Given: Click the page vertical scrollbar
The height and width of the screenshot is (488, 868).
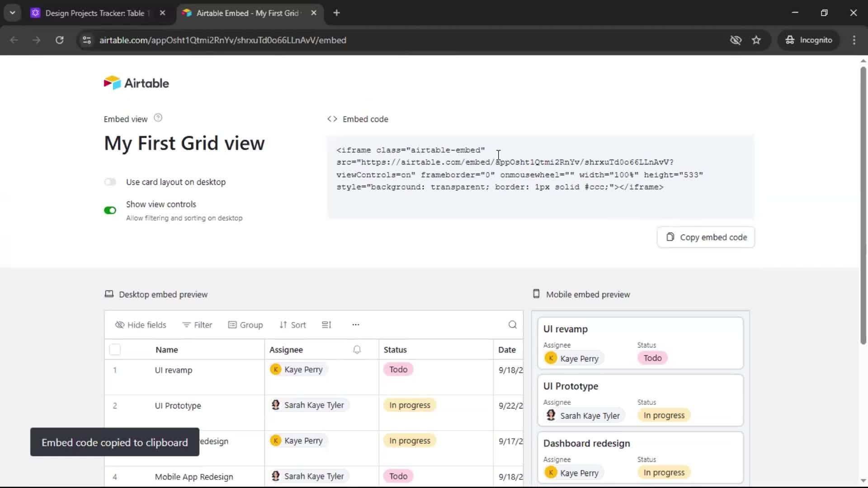Looking at the screenshot, I should pyautogui.click(x=863, y=206).
